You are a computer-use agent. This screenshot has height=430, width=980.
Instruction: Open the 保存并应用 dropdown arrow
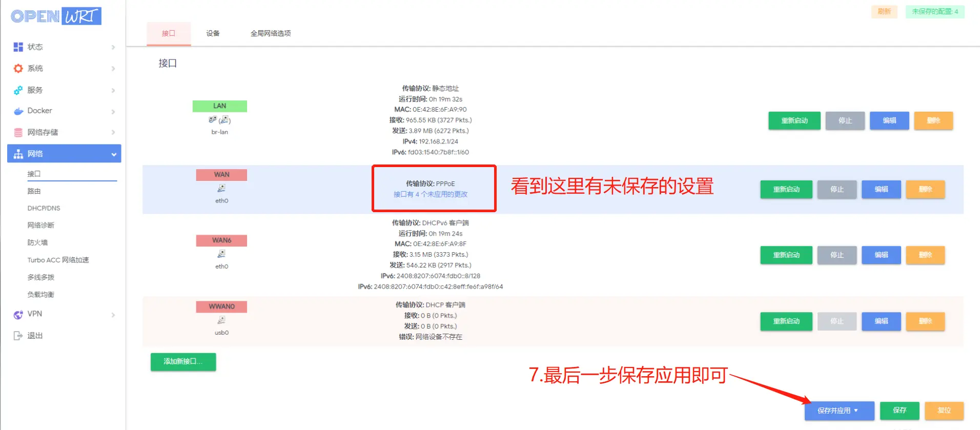pyautogui.click(x=856, y=411)
